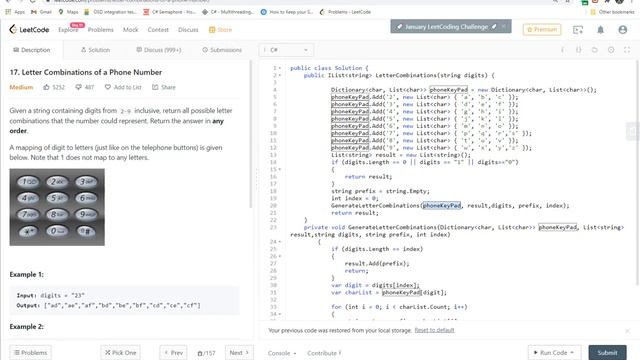Toggle fullscreen editor icon
Screen dimensions: 640x360
click(x=627, y=50)
